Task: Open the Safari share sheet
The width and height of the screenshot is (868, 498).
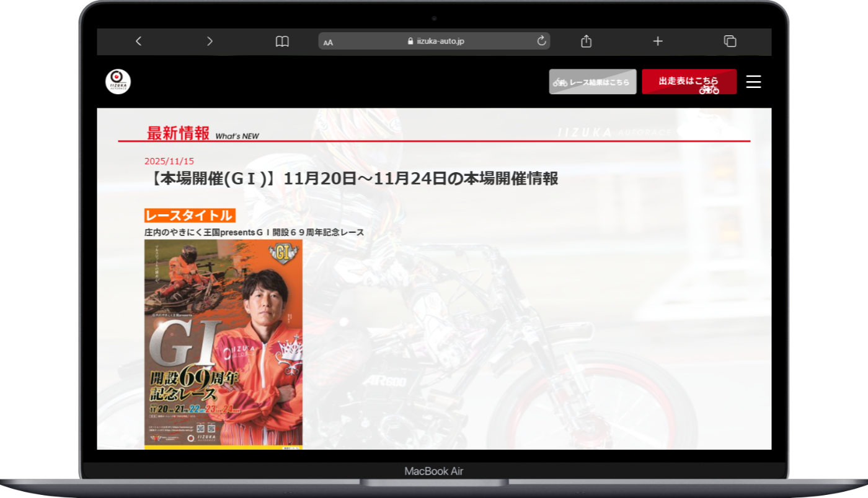Action: [585, 41]
